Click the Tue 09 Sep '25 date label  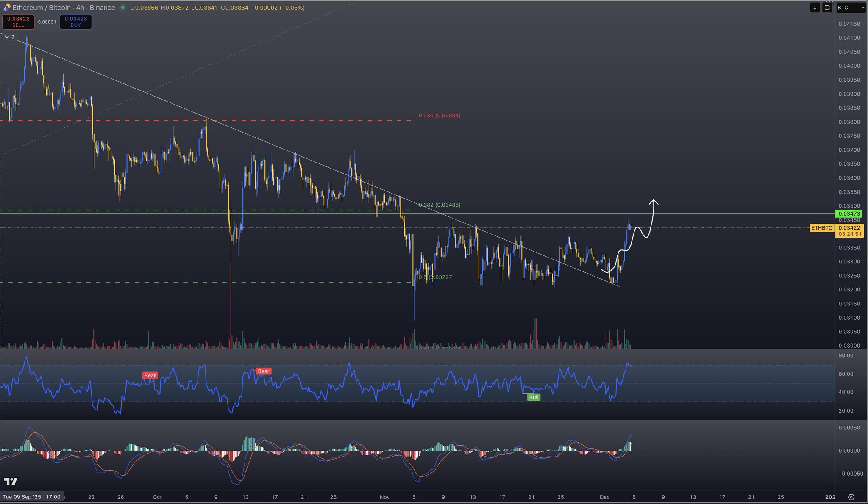(x=32, y=497)
